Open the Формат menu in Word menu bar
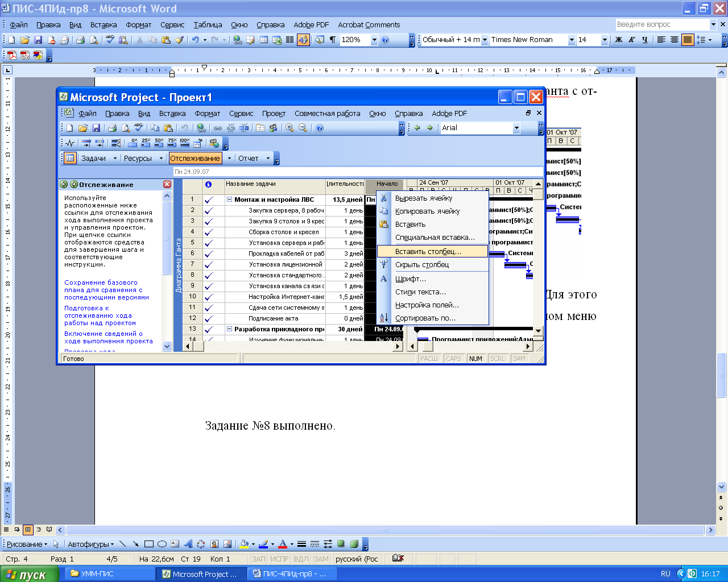 [x=139, y=24]
